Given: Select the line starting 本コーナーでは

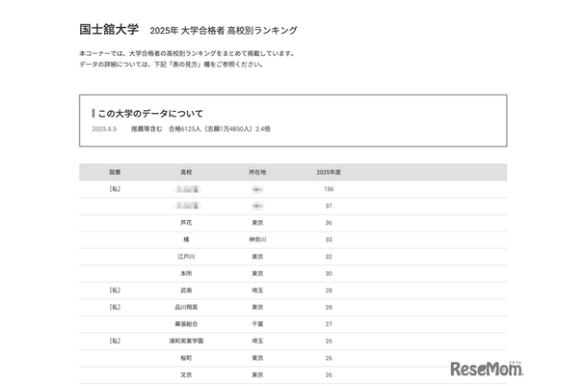Looking at the screenshot, I should [x=188, y=53].
